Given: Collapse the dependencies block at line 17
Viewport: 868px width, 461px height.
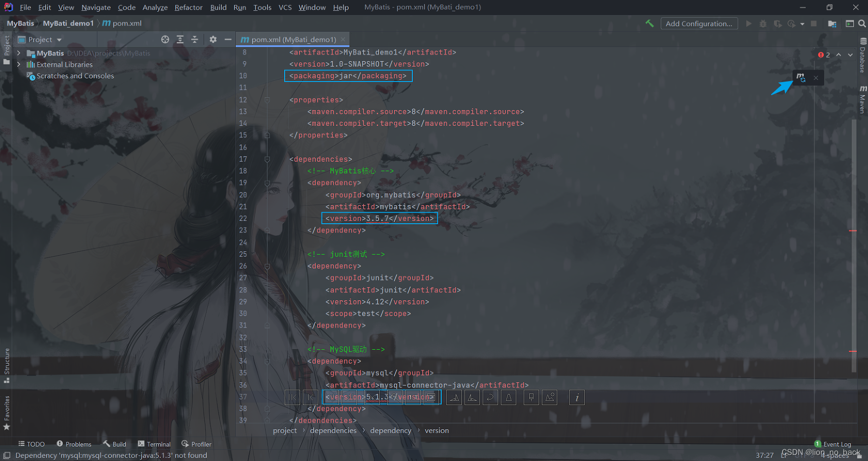Looking at the screenshot, I should click(267, 159).
